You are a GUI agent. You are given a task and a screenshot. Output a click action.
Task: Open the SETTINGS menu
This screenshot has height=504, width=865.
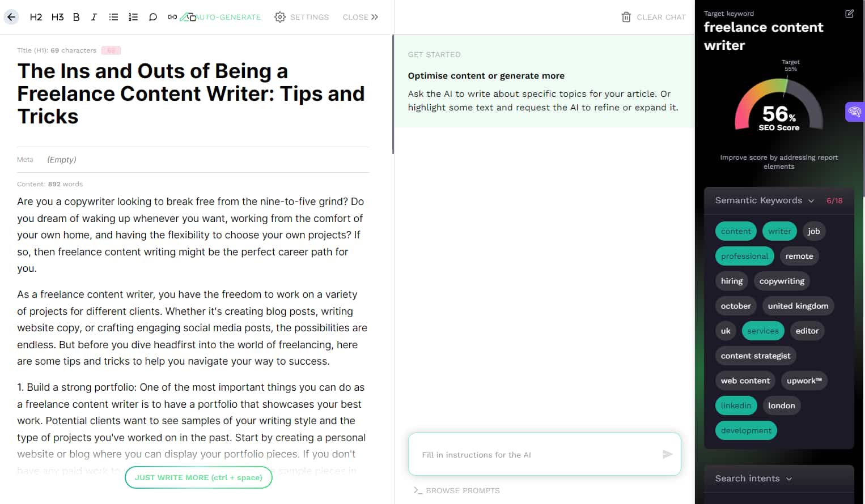point(302,17)
